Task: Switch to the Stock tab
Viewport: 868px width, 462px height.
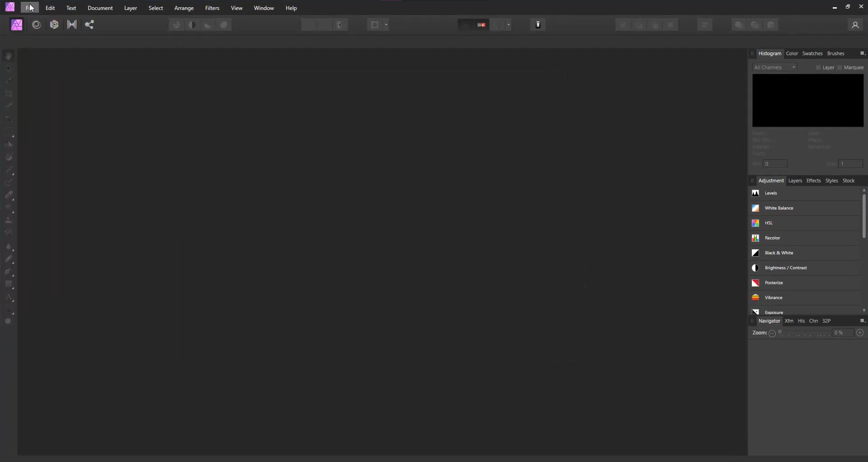Action: pos(849,181)
